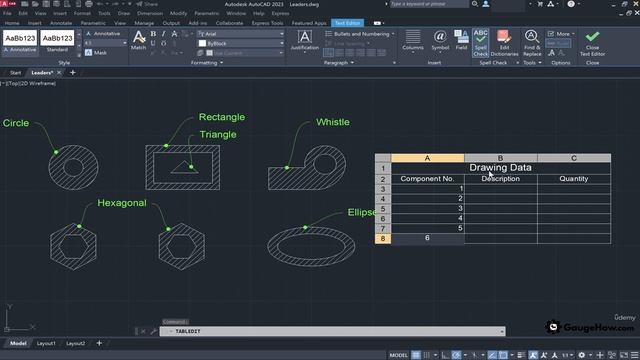The height and width of the screenshot is (360, 640).
Task: Open the Text Editor ribbon tab
Action: pyautogui.click(x=347, y=23)
